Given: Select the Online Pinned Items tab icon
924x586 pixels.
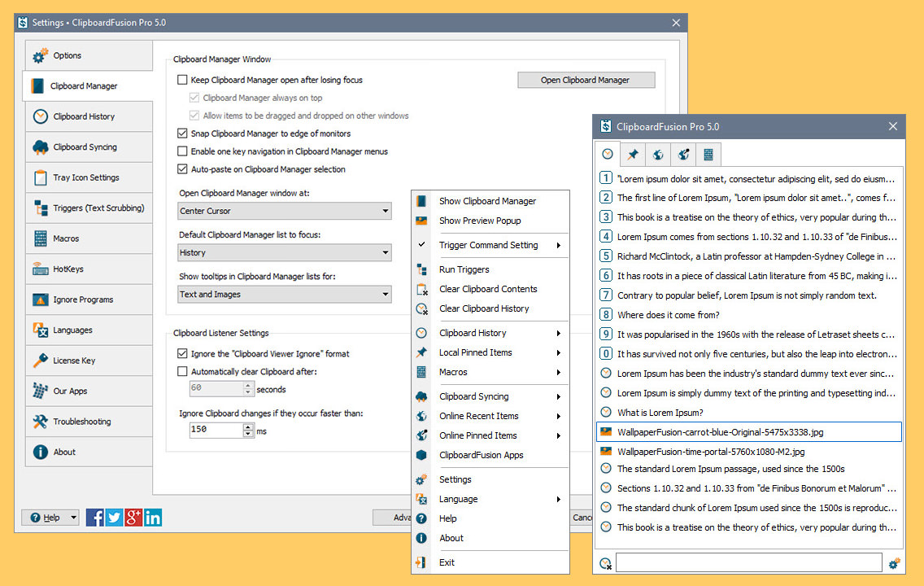Looking at the screenshot, I should pyautogui.click(x=682, y=154).
